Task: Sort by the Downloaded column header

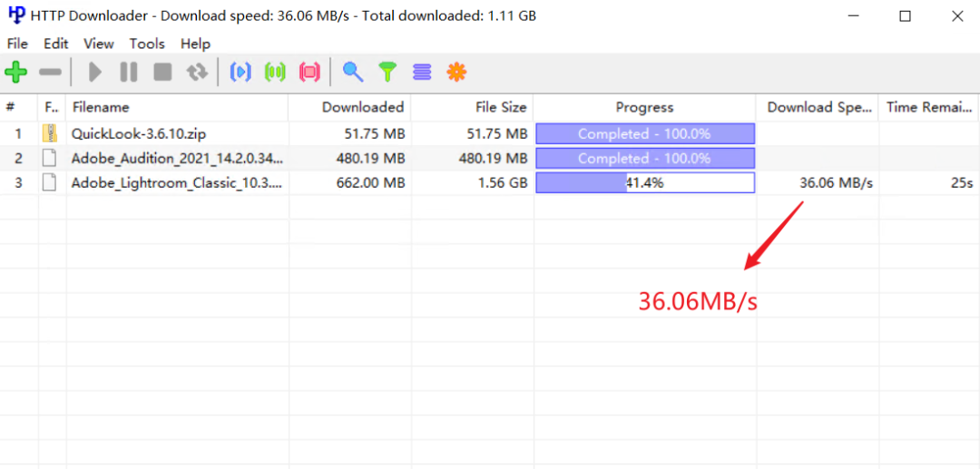Action: [349, 107]
